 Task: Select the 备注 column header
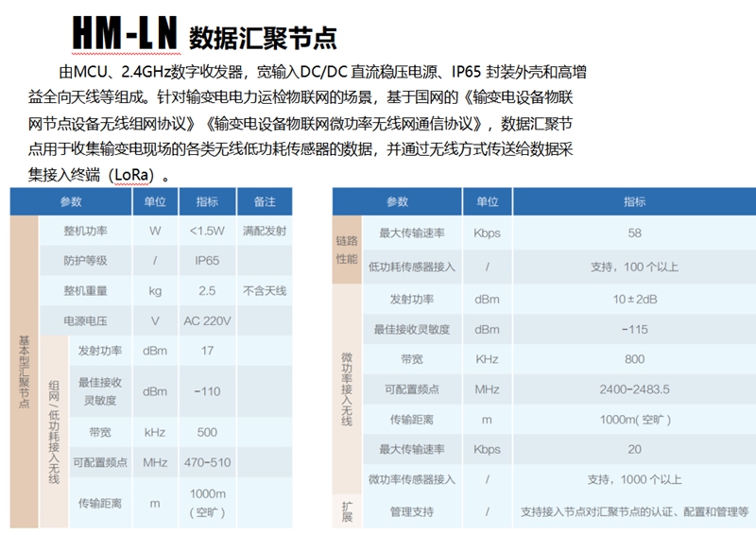tap(265, 202)
